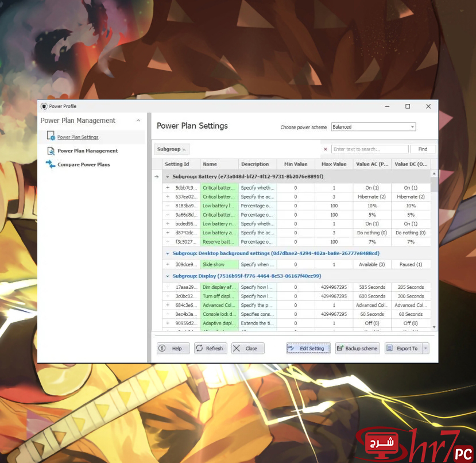Viewport: 476px width, 463px height.
Task: Maximize the Power Profile window
Action: [408, 106]
